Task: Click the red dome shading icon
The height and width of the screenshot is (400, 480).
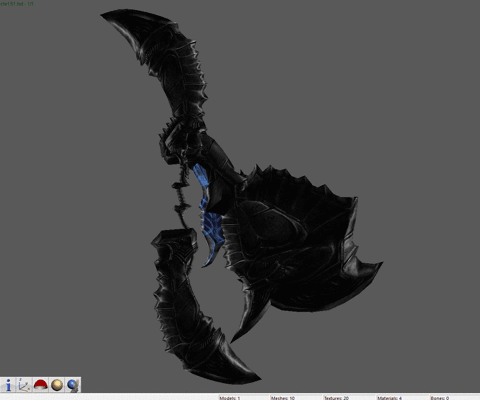Action: click(41, 385)
